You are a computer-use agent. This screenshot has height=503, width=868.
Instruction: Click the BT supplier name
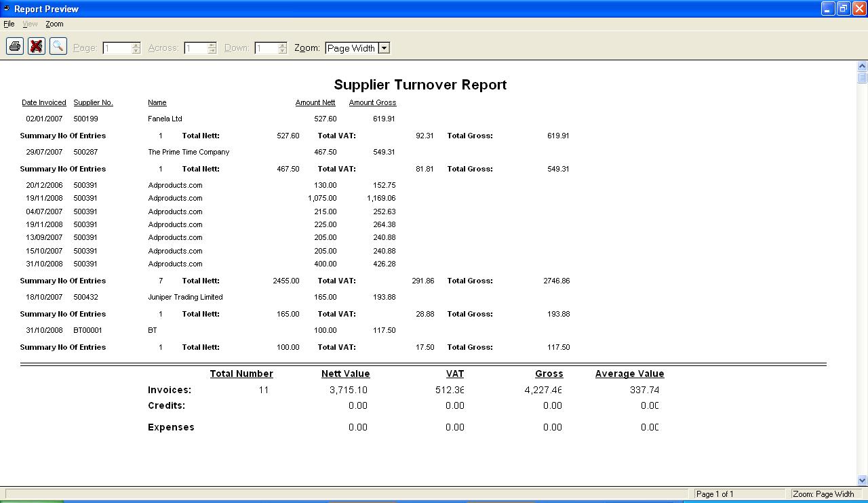(153, 330)
